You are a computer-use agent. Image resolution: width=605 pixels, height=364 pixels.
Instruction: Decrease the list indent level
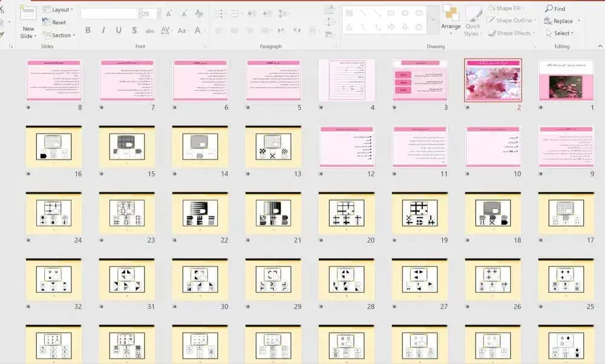[x=252, y=14]
